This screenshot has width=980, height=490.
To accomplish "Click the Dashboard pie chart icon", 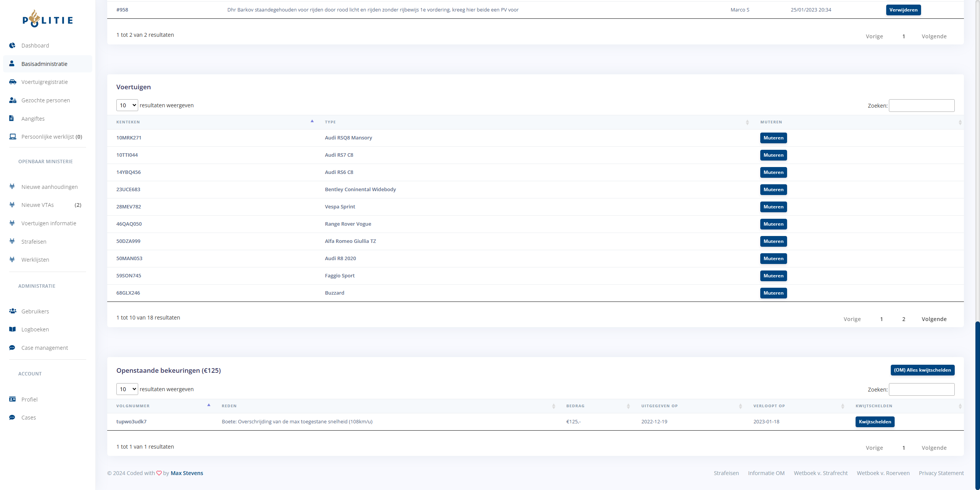I will coord(12,46).
